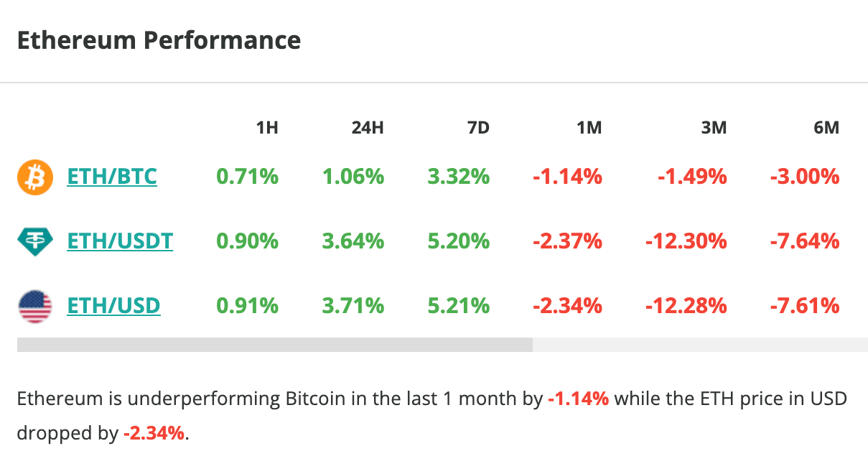This screenshot has width=868, height=474.
Task: Click the 3.71% value in the ETH/USD row
Action: (353, 307)
